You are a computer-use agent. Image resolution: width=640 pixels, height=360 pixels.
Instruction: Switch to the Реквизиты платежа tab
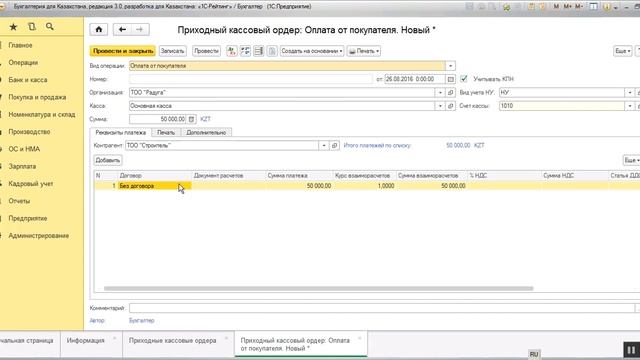[120, 133]
